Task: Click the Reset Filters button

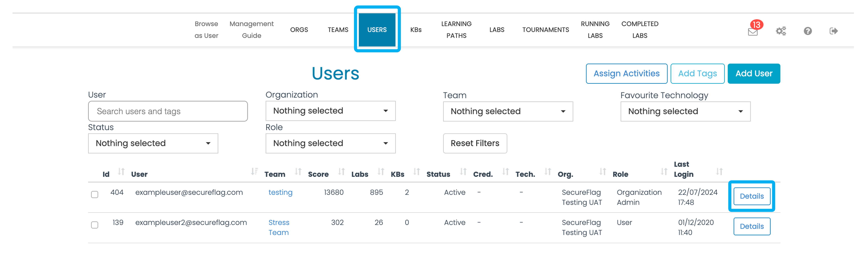Action: click(x=475, y=143)
